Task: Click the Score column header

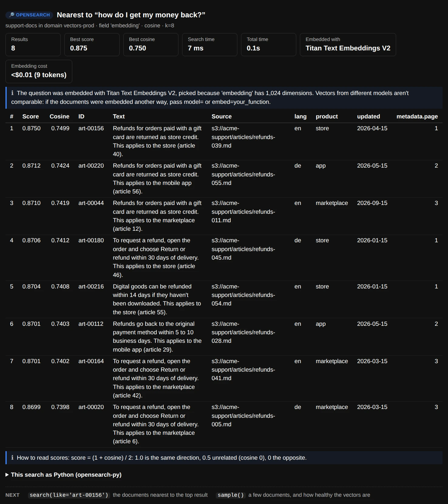Action: click(30, 117)
